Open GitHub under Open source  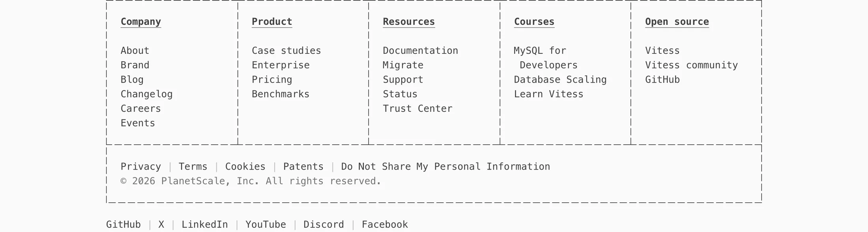pyautogui.click(x=662, y=80)
